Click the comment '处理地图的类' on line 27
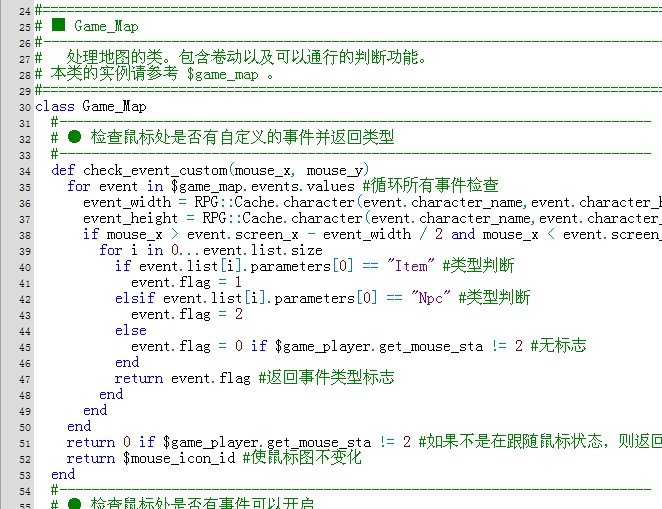This screenshot has height=509, width=662. pos(115,57)
